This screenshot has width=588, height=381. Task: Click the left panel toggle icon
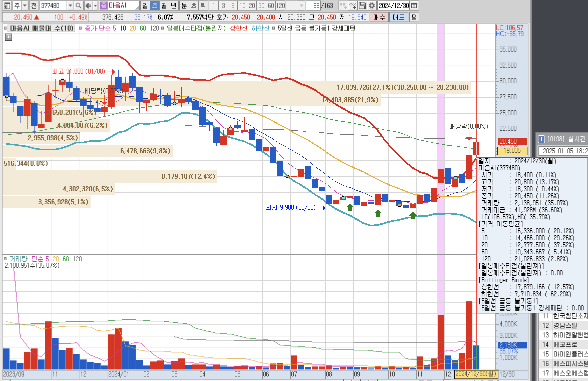coord(7,6)
